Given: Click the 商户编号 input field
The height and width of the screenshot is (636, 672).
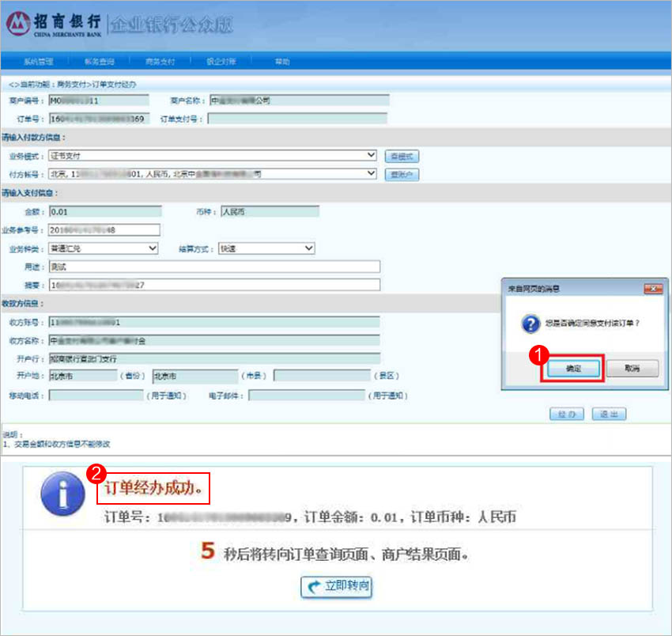Looking at the screenshot, I should pos(99,100).
